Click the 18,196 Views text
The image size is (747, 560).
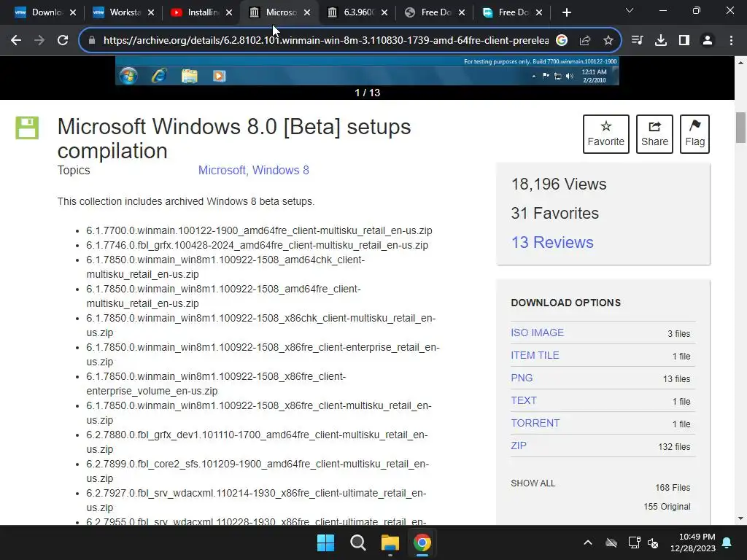coord(559,184)
